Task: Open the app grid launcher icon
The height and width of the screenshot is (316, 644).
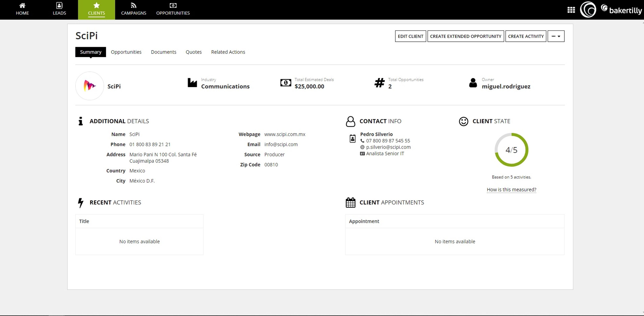Action: click(x=571, y=10)
